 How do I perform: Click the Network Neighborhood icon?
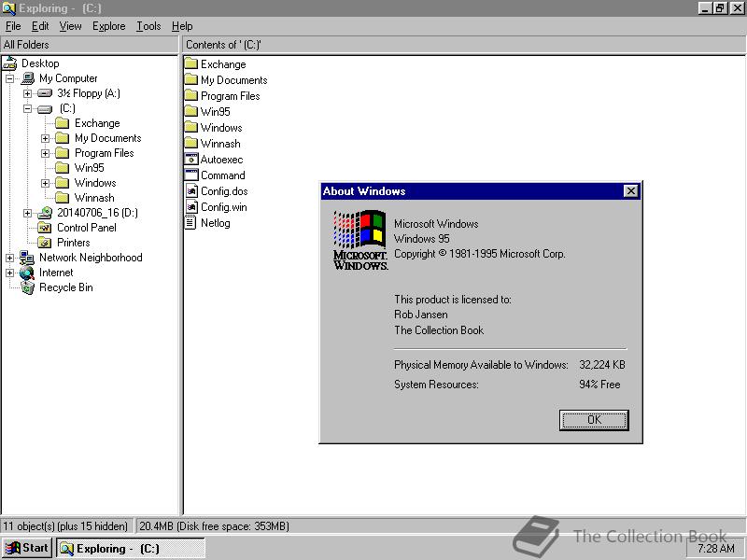tap(27, 258)
